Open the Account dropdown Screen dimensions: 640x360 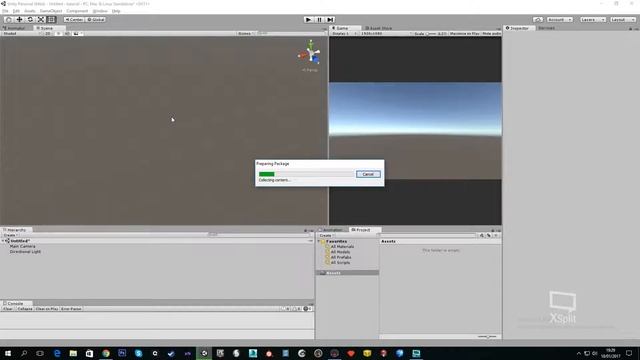click(x=560, y=20)
